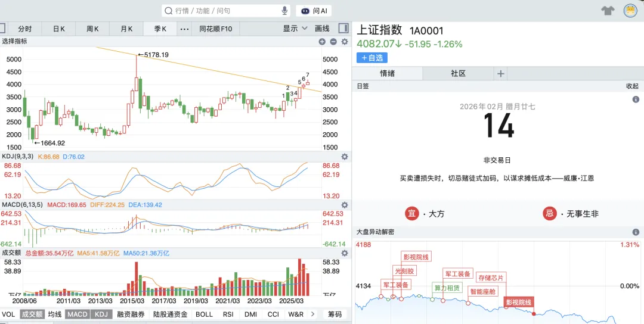Click the search magnifier icon
The width and height of the screenshot is (644, 324).
click(168, 11)
